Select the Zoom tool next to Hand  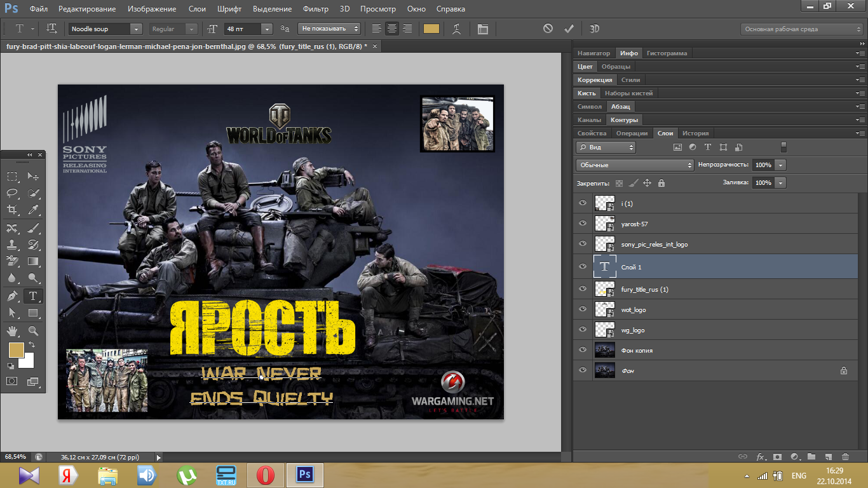tap(34, 331)
